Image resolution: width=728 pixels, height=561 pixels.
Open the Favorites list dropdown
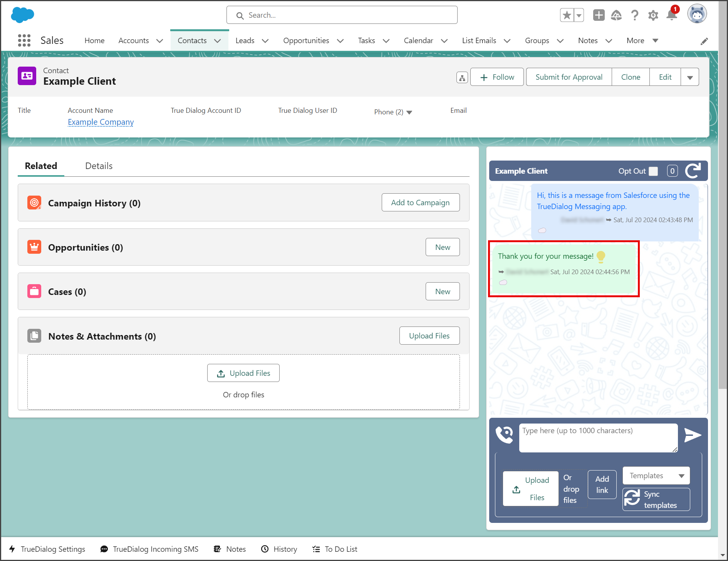(579, 15)
